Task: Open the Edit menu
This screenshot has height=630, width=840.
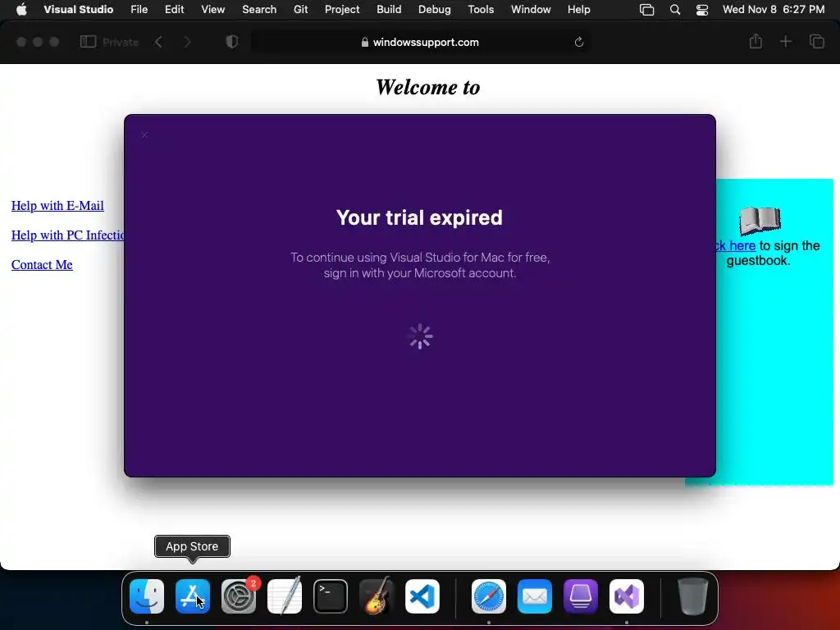Action: click(x=174, y=10)
